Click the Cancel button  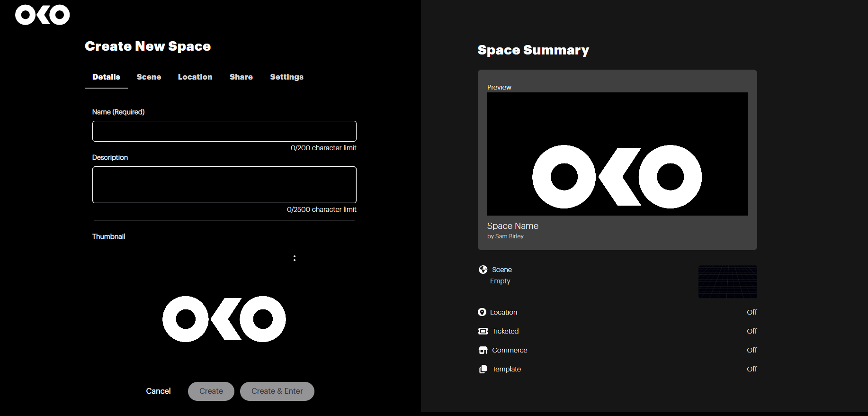[x=158, y=391]
